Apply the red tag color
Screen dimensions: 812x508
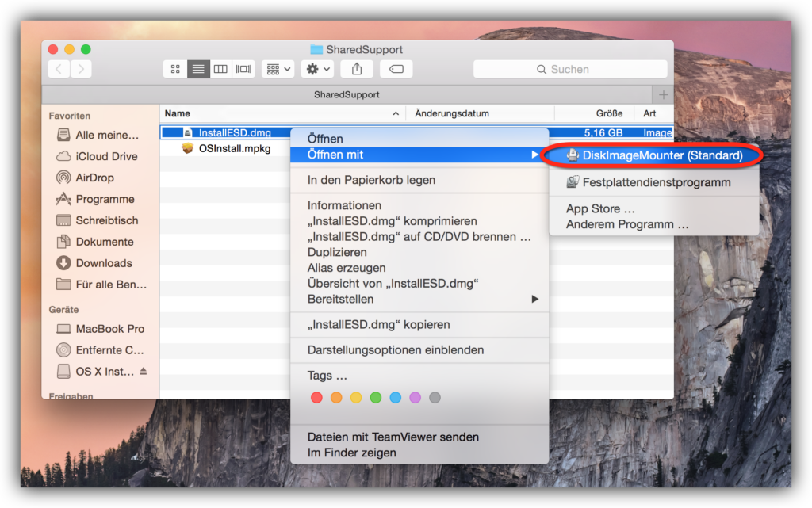[316, 397]
